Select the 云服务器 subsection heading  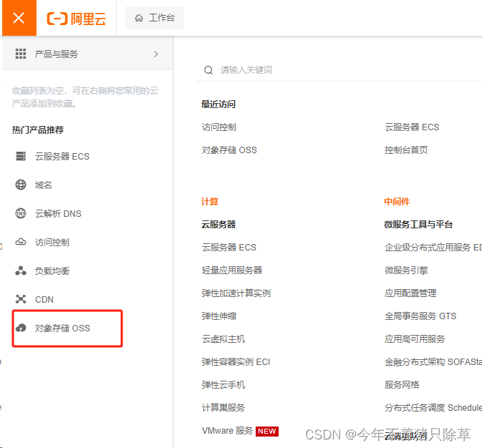pyautogui.click(x=218, y=224)
